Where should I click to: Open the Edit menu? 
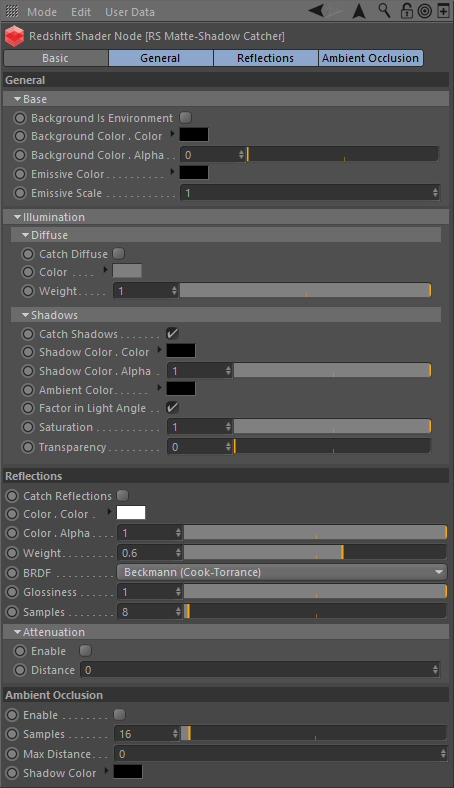click(80, 12)
